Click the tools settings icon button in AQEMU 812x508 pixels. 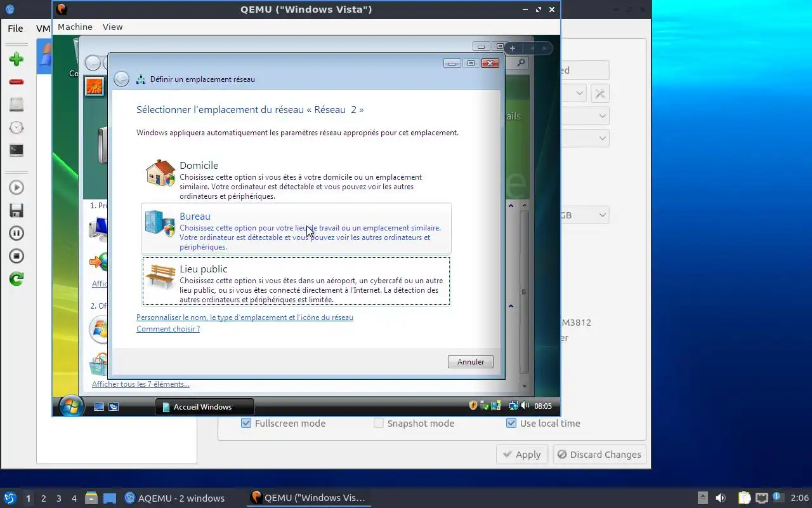coord(600,93)
